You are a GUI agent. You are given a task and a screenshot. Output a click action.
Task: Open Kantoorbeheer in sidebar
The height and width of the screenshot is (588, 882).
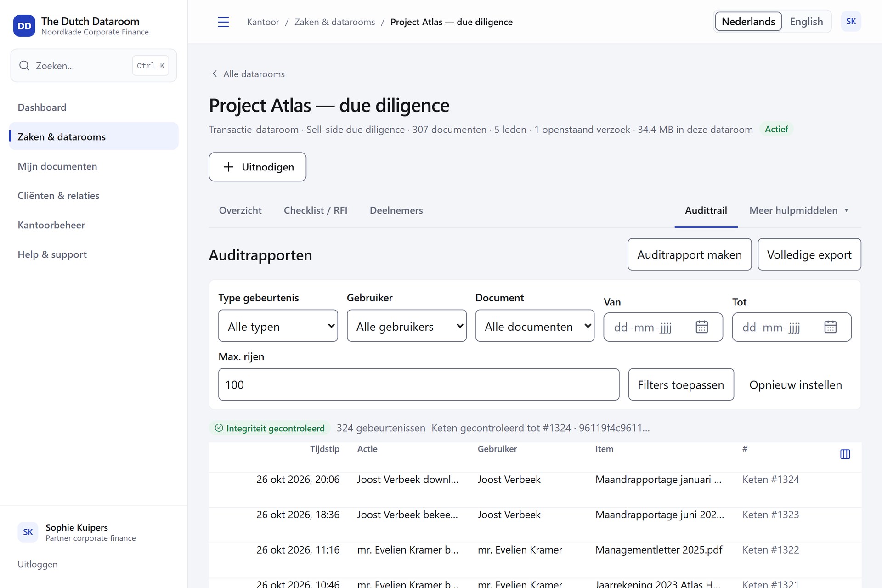point(94,225)
